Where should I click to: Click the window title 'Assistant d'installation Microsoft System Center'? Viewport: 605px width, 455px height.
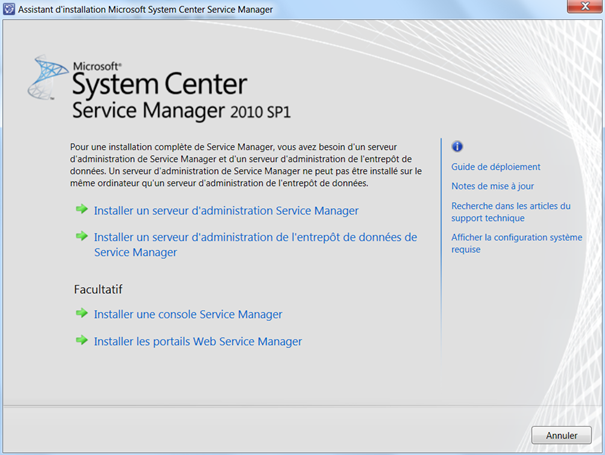click(145, 9)
